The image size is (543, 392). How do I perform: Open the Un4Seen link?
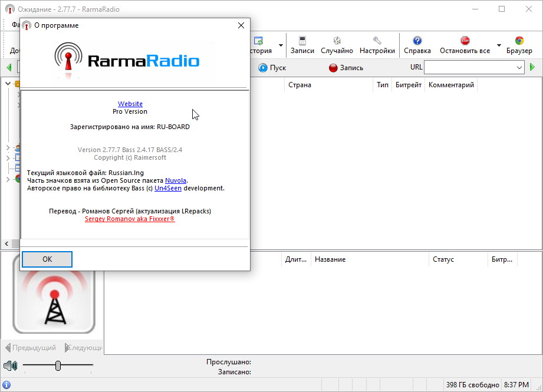pyautogui.click(x=168, y=188)
